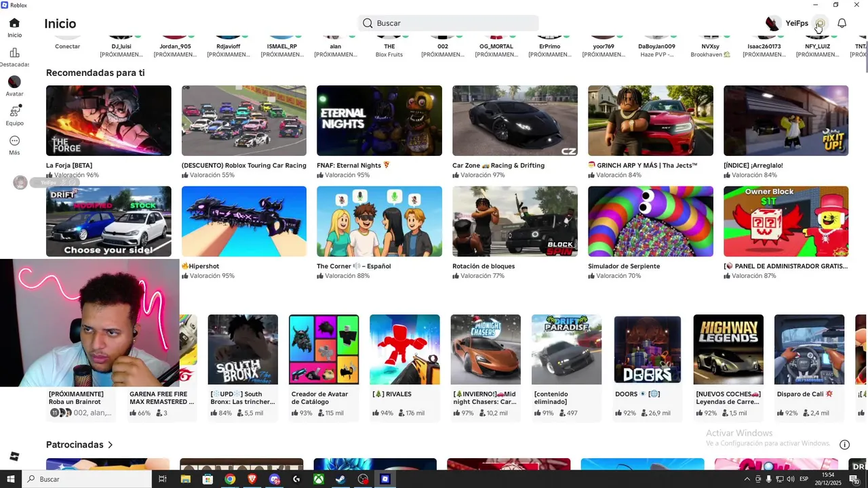This screenshot has height=488, width=868.
Task: Open Rotación de bloques thumbnail
Action: 515,222
